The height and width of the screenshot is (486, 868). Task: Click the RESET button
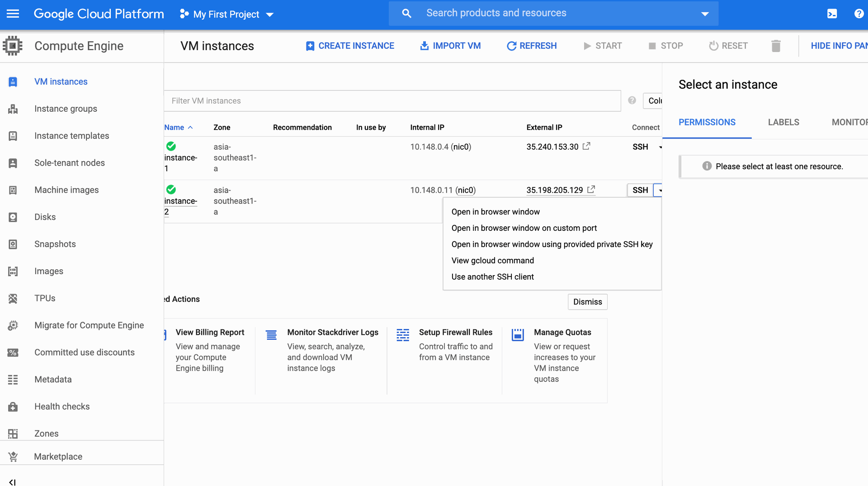tap(728, 46)
